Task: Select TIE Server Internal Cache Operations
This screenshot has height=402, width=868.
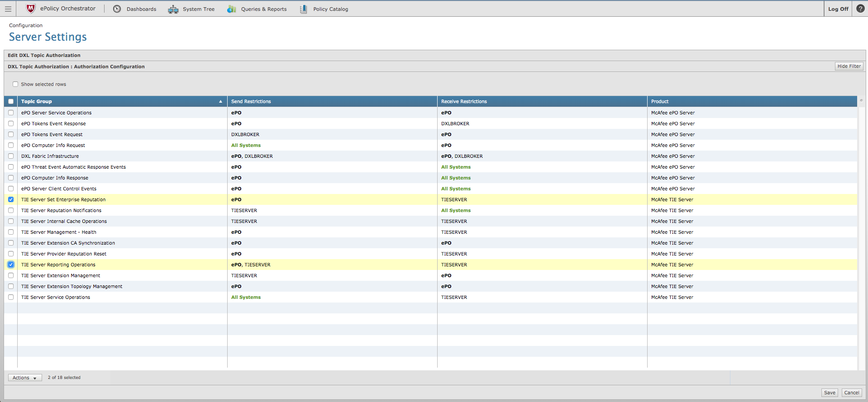Action: coord(64,221)
